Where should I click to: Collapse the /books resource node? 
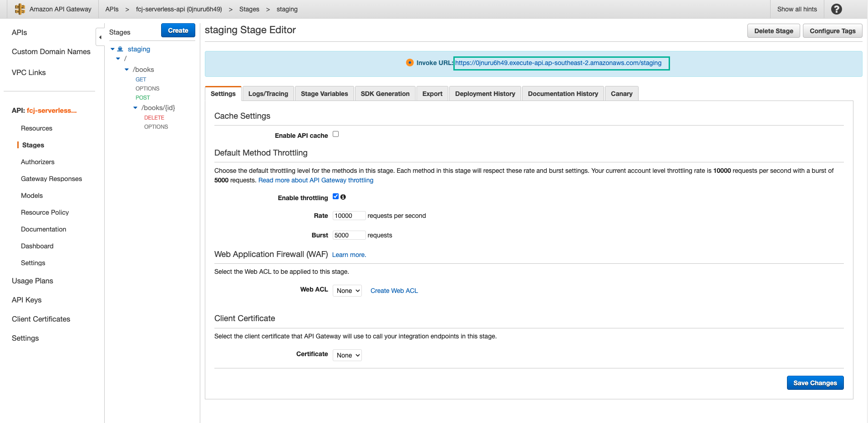click(127, 70)
